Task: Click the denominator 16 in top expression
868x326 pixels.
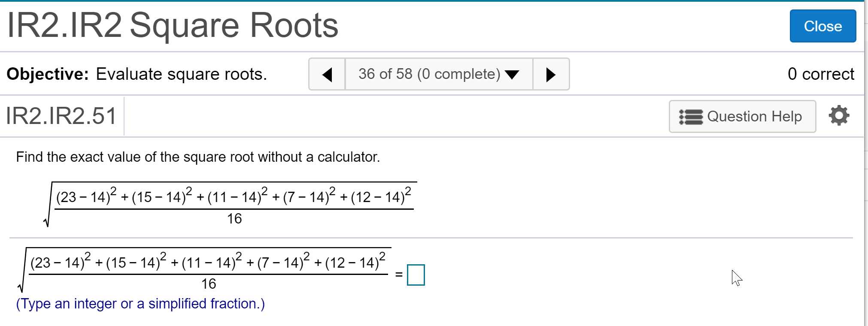Action: pos(234,219)
